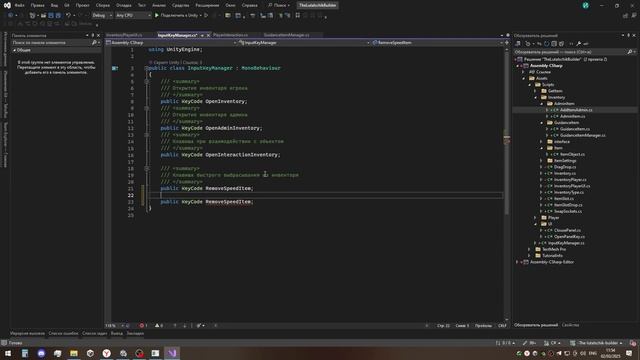This screenshot has height=360, width=640.
Task: Click the green Attach to Unity play button
Action: pos(156,16)
